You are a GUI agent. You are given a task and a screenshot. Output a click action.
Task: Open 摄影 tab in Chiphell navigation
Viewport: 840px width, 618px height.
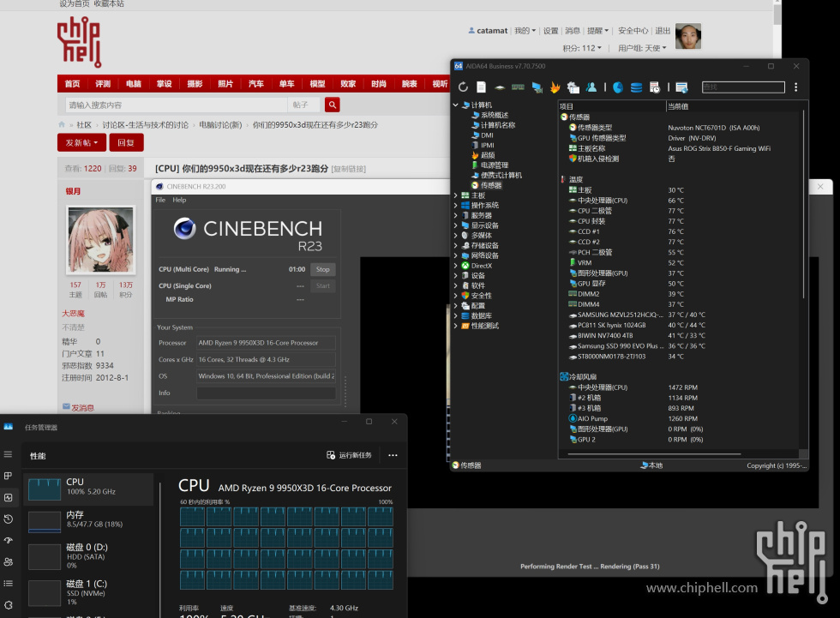195,83
